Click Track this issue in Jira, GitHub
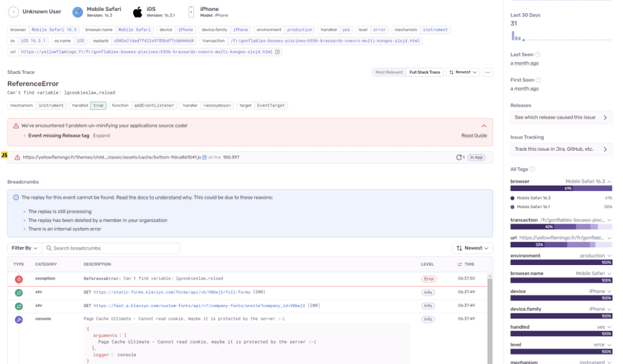 click(x=561, y=150)
